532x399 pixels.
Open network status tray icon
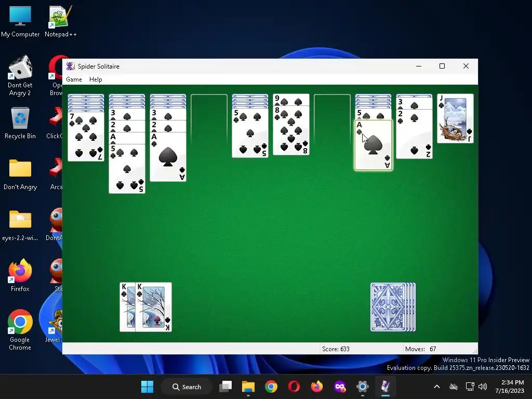[470, 387]
